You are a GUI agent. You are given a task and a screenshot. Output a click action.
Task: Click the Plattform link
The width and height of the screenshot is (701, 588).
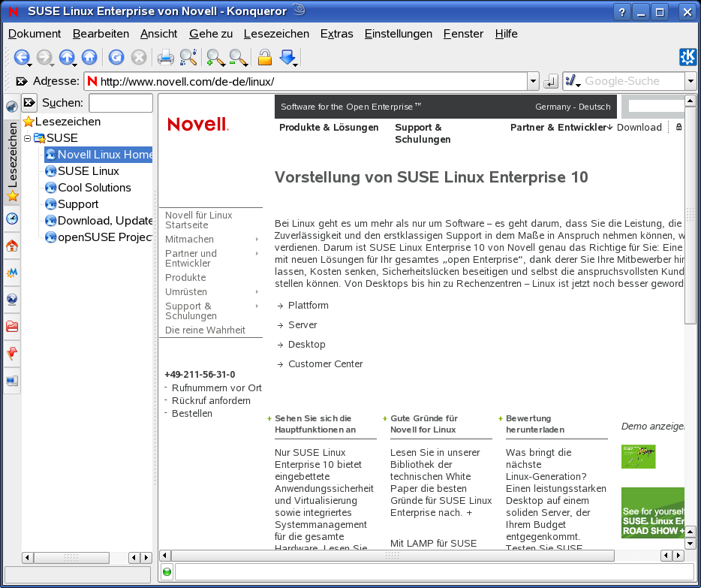308,306
